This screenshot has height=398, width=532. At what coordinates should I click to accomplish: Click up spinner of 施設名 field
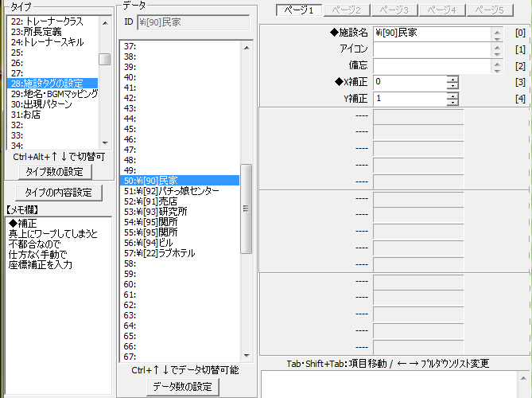pos(497,32)
